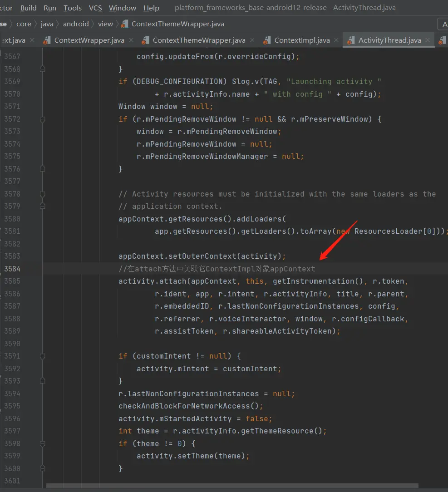Open the Build menu

(28, 8)
